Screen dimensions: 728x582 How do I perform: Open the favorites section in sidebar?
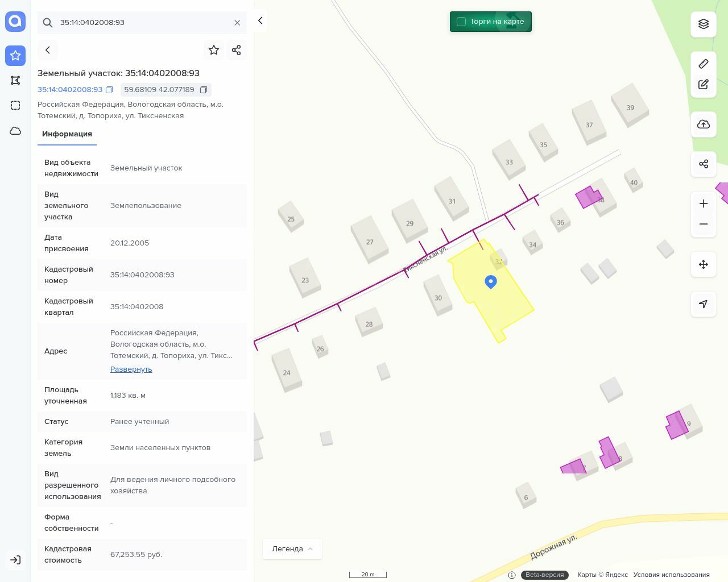pos(15,56)
